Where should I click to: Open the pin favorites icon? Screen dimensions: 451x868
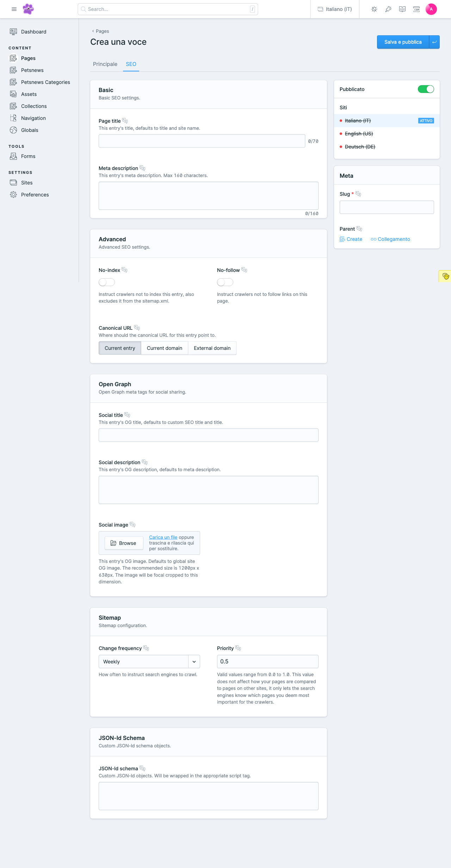(388, 9)
